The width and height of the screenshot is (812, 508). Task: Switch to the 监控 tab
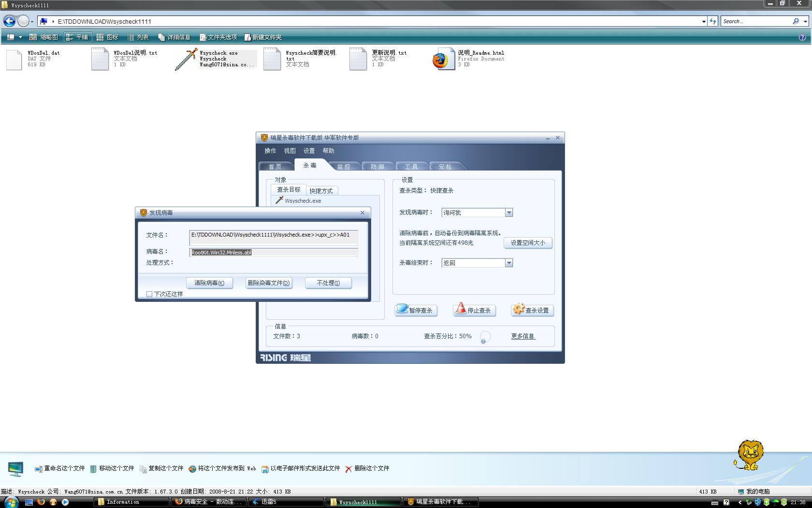tap(344, 166)
